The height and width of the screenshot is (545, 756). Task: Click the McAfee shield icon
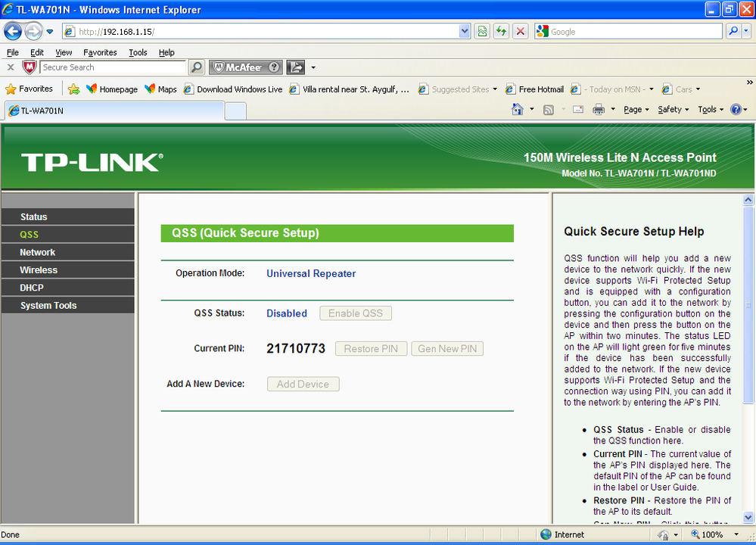pyautogui.click(x=30, y=67)
